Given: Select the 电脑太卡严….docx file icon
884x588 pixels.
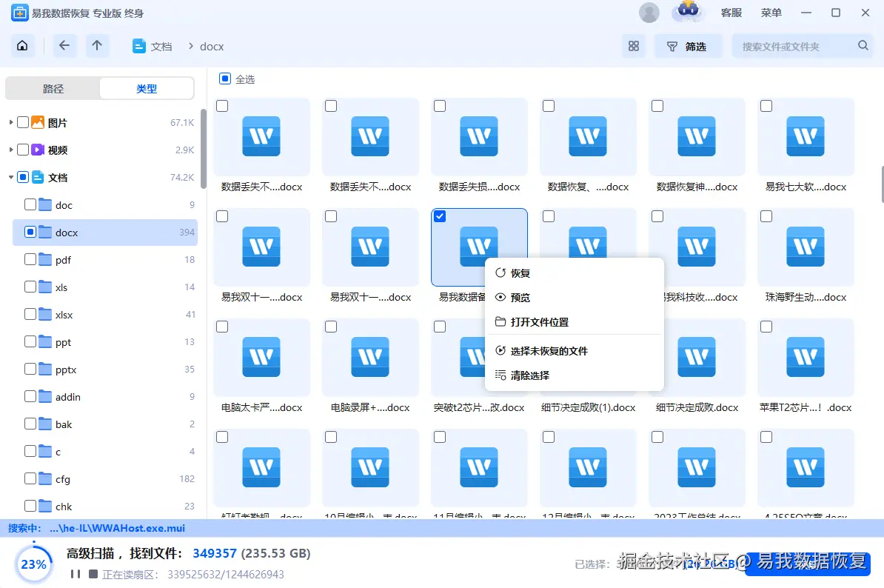Looking at the screenshot, I should [x=261, y=357].
